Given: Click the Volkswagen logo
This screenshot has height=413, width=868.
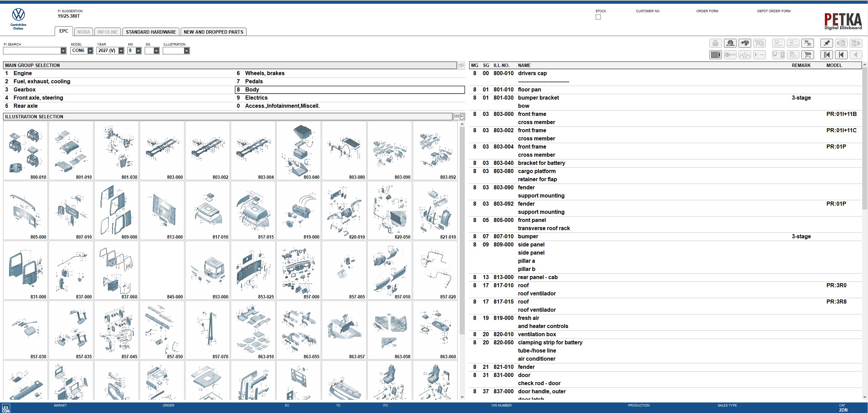Looking at the screenshot, I should pos(18,15).
